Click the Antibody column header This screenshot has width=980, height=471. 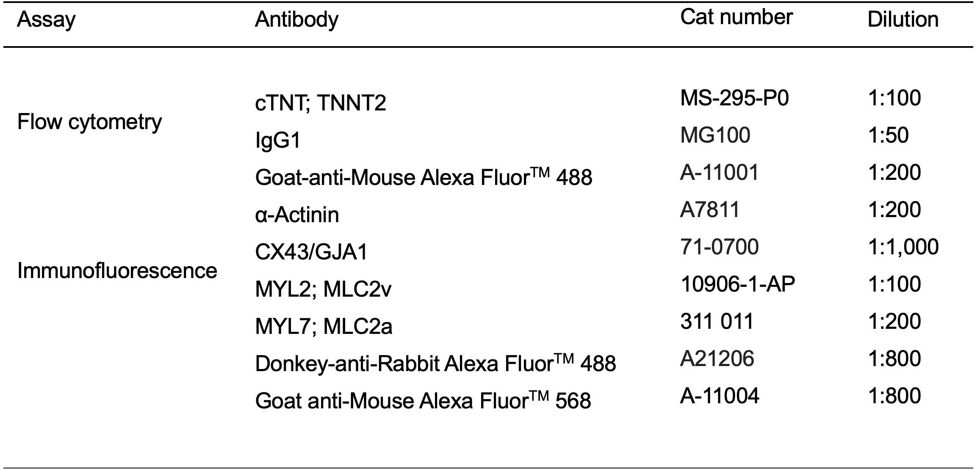pyautogui.click(x=296, y=20)
